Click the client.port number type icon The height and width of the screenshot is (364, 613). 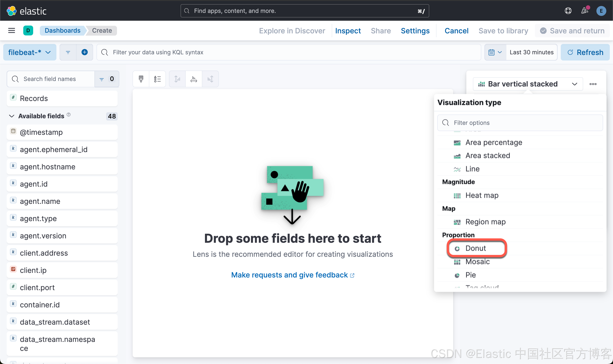point(13,286)
